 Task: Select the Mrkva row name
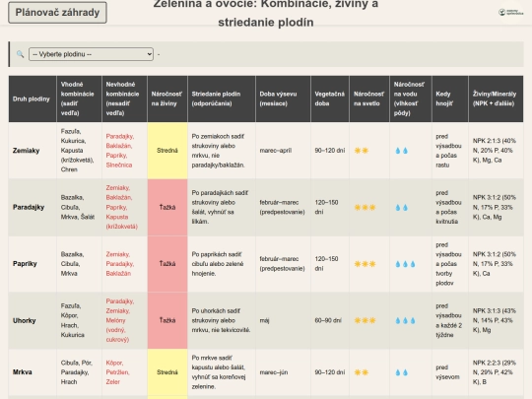point(23,372)
